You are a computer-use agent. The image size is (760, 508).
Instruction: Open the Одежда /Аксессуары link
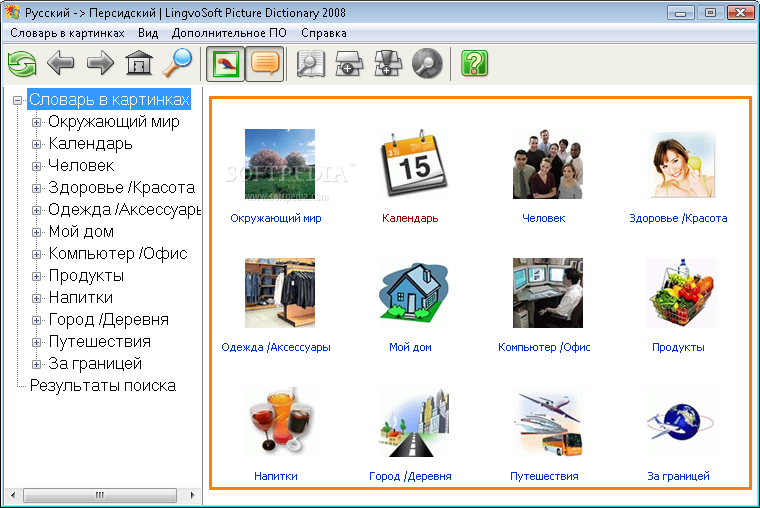(276, 347)
